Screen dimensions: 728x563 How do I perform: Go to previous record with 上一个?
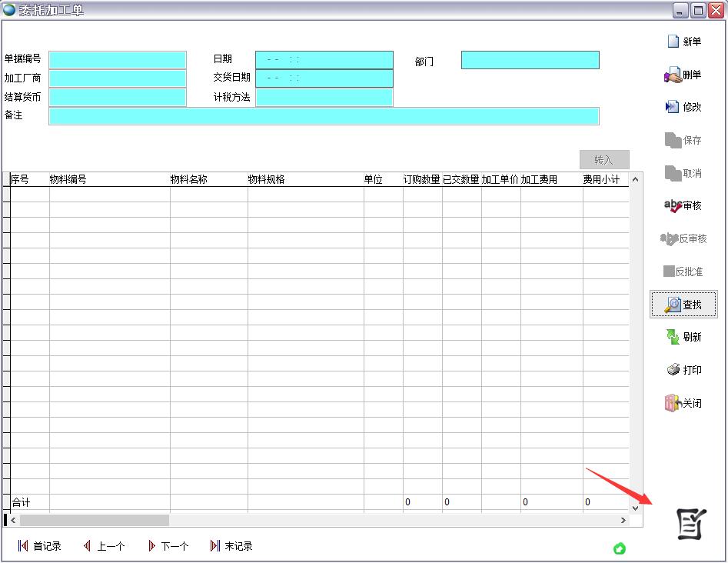pos(104,546)
